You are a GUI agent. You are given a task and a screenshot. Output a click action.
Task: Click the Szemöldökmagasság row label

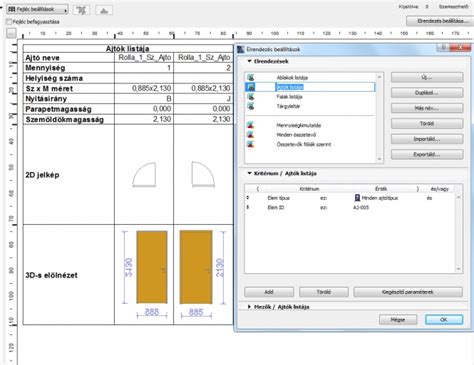click(x=65, y=120)
